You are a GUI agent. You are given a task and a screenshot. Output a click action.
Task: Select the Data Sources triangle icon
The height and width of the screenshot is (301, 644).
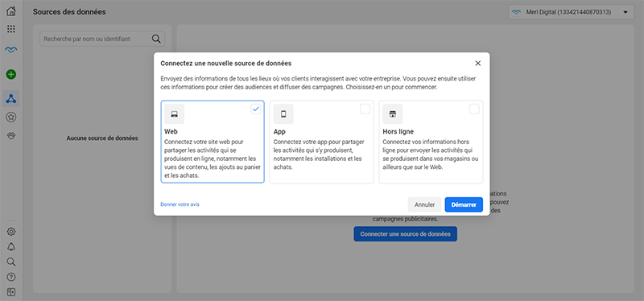tap(11, 98)
